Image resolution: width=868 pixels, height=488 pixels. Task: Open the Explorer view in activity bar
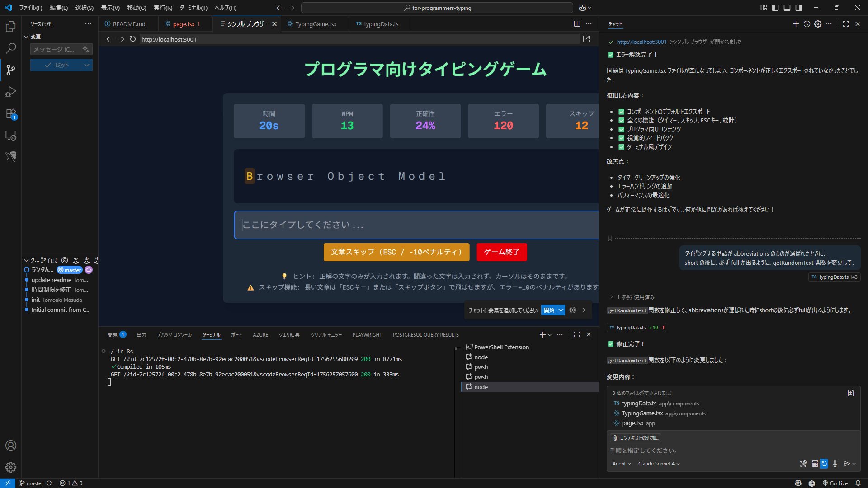coord(11,27)
